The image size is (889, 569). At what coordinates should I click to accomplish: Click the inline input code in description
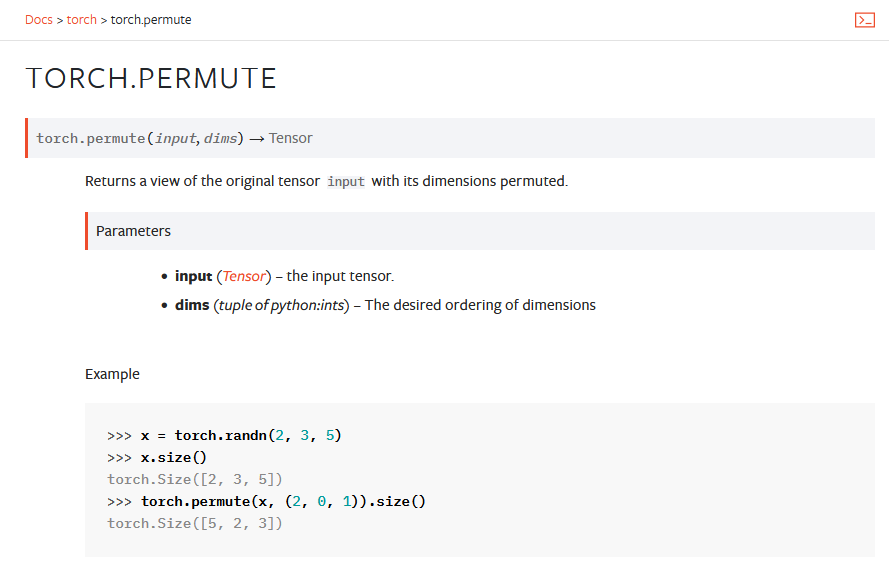pyautogui.click(x=346, y=182)
